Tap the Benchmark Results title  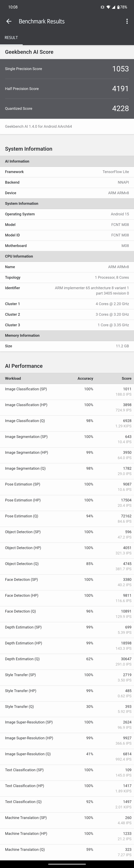(x=42, y=21)
